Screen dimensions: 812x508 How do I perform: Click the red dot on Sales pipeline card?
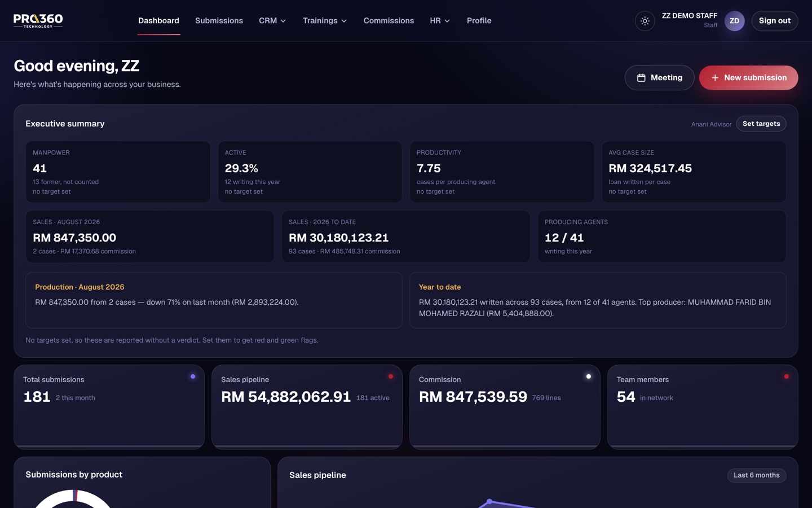coord(391,376)
